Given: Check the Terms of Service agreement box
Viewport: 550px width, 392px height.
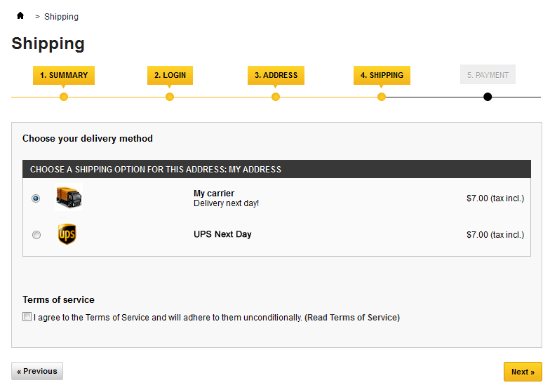Looking at the screenshot, I should 27,317.
